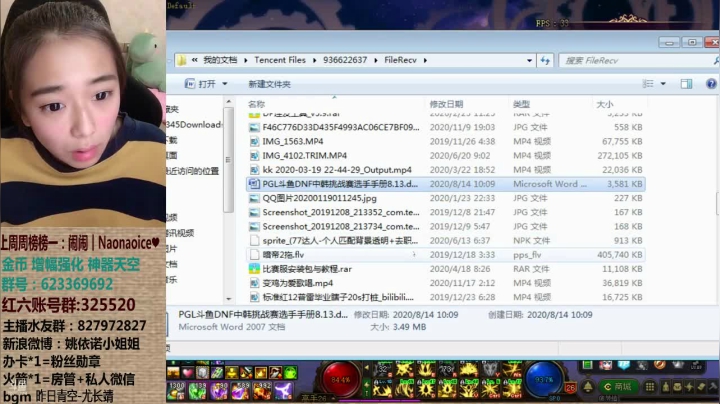Show hidden path levels via « chevron
Screen dimensions: 720x404
point(195,60)
